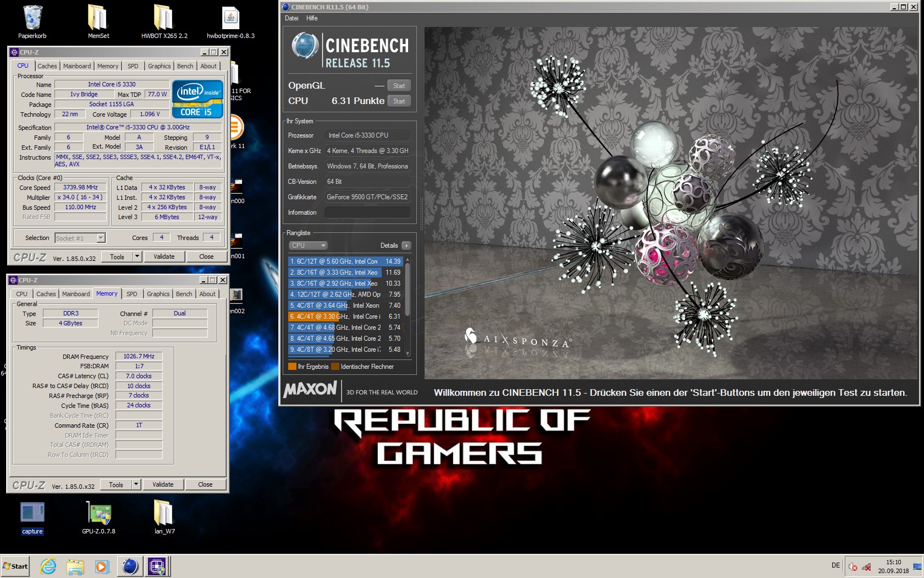
Task: Click the lower CPU-Z window title icon
Action: 14,280
